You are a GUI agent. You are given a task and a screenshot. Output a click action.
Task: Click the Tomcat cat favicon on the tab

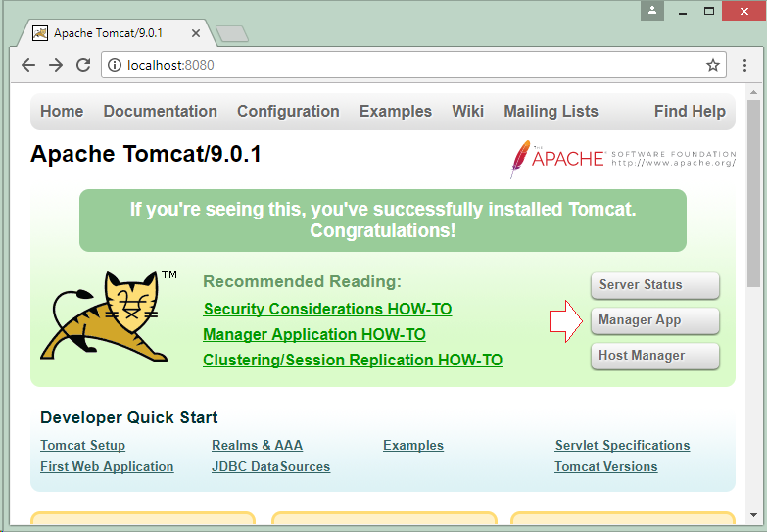point(40,33)
